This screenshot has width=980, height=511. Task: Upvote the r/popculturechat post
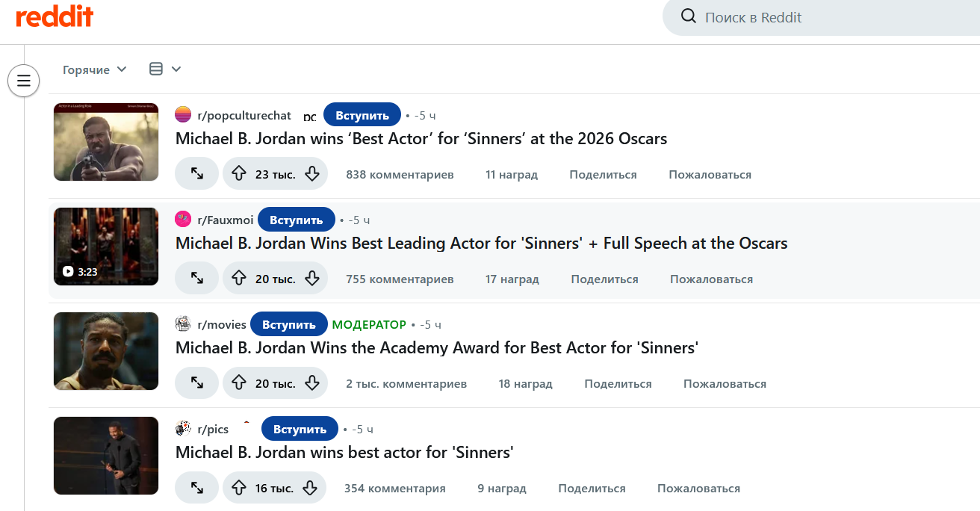[239, 174]
